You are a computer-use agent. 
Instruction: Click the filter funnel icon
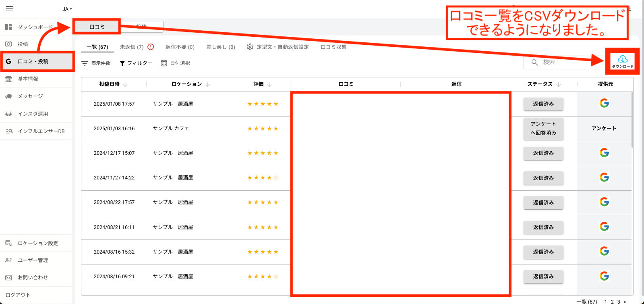point(122,63)
